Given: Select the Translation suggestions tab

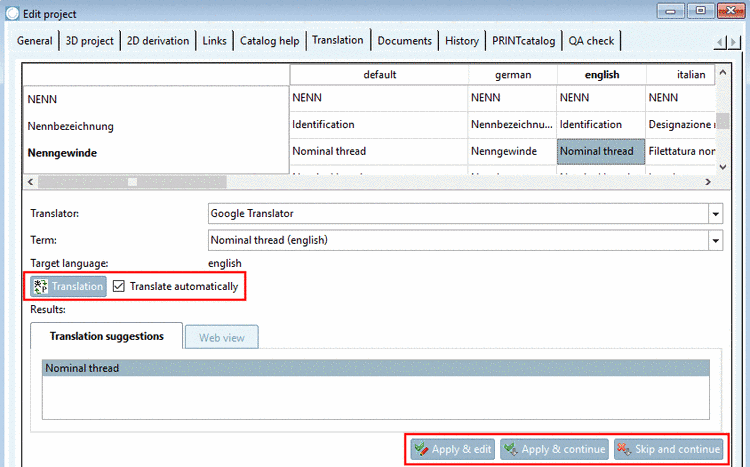Looking at the screenshot, I should coord(107,336).
